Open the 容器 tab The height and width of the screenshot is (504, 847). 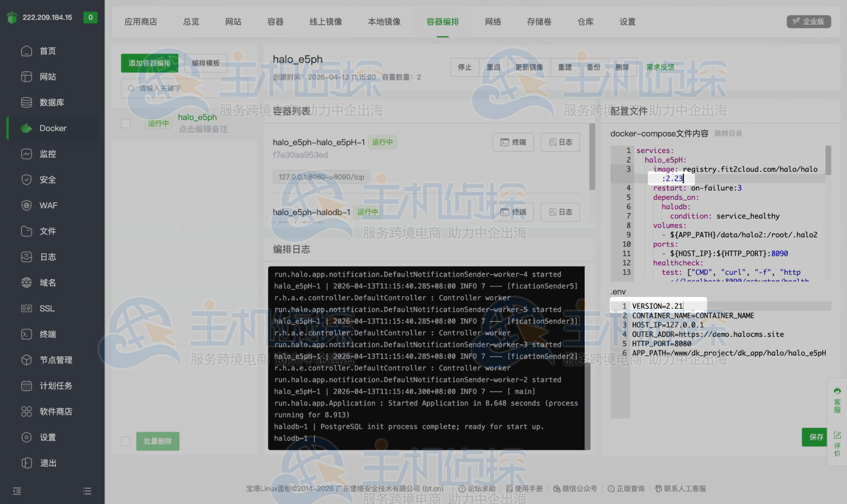275,21
